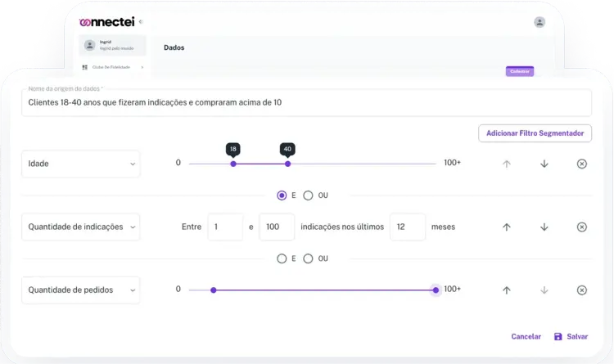
Task: Open the Quantidade de pedidos dropdown
Action: (x=80, y=290)
